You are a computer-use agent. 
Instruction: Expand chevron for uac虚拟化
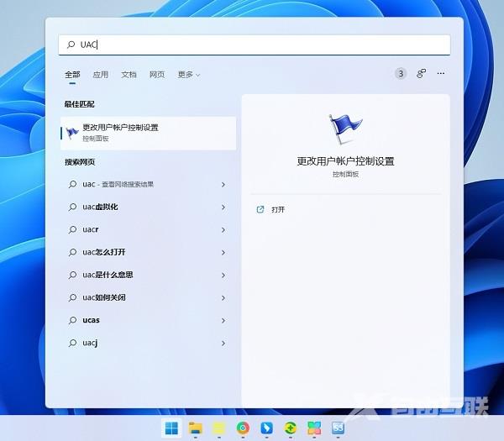click(x=223, y=207)
